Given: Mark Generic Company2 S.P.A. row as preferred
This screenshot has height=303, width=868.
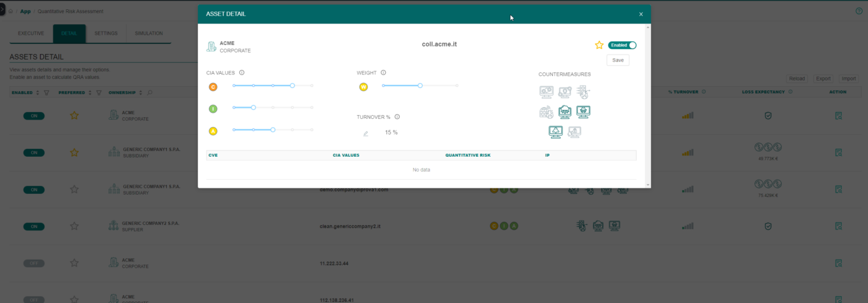Looking at the screenshot, I should (x=74, y=226).
